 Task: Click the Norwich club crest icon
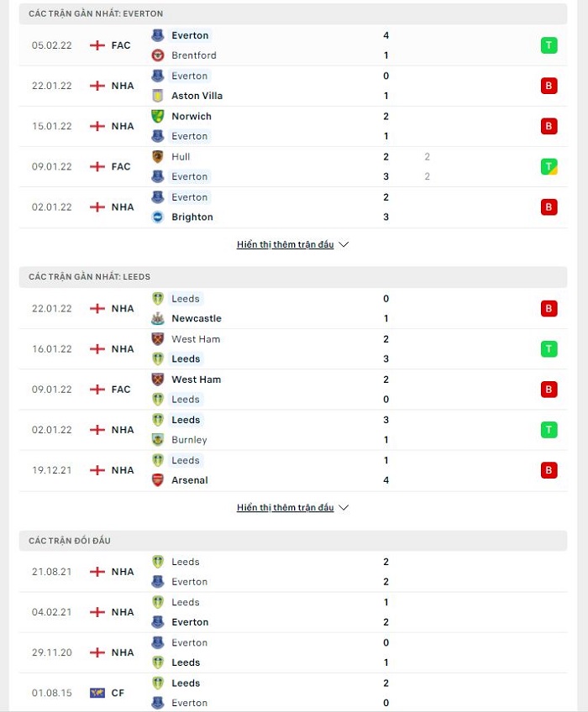(158, 116)
